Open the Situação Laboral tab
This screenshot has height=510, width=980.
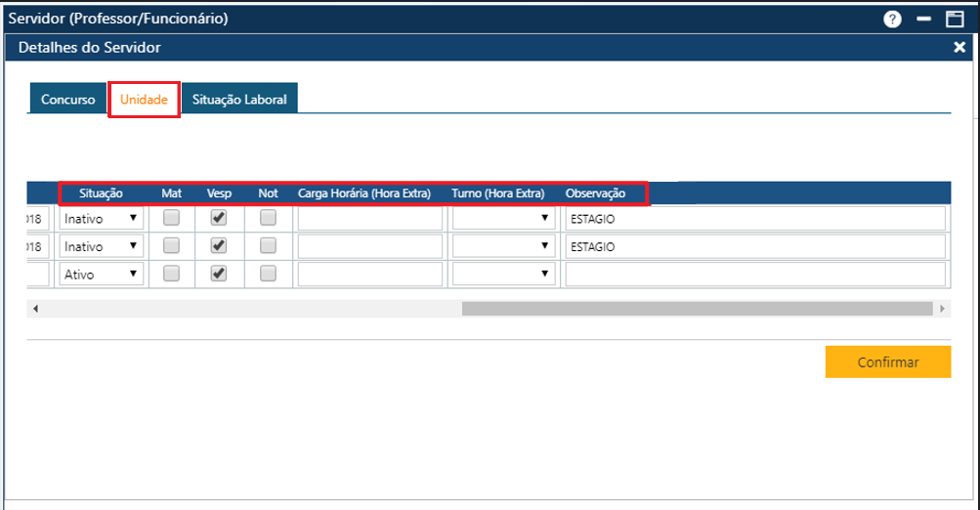tap(239, 100)
